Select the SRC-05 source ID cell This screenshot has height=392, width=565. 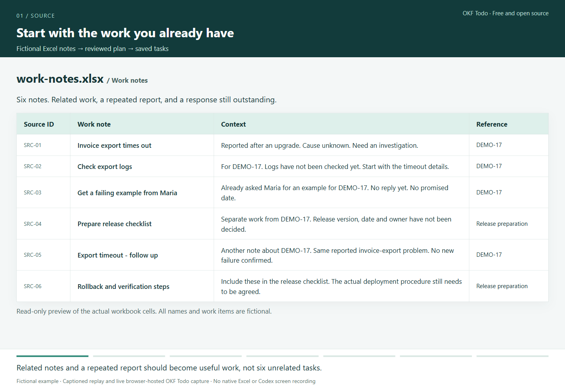(x=44, y=255)
